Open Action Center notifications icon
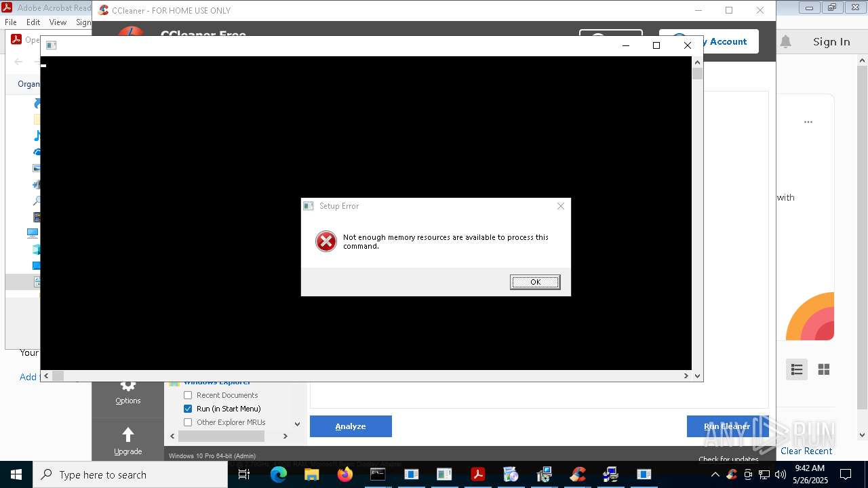The image size is (868, 488). (846, 474)
